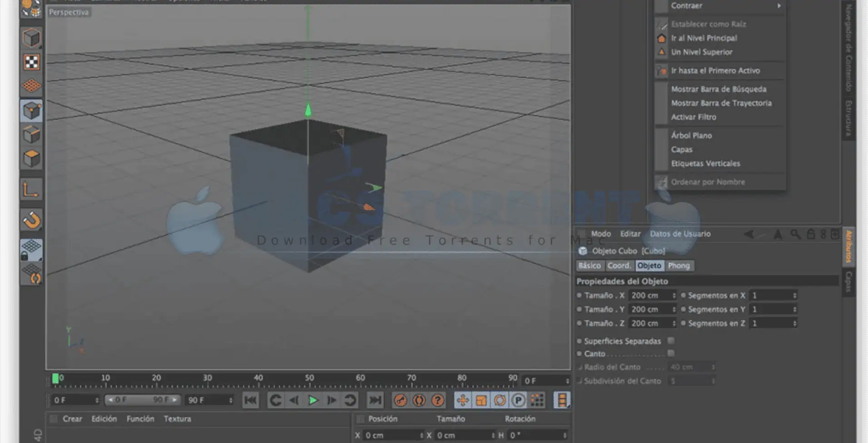Viewport: 868px width, 443px height.
Task: Go to end of animation
Action: tap(375, 400)
